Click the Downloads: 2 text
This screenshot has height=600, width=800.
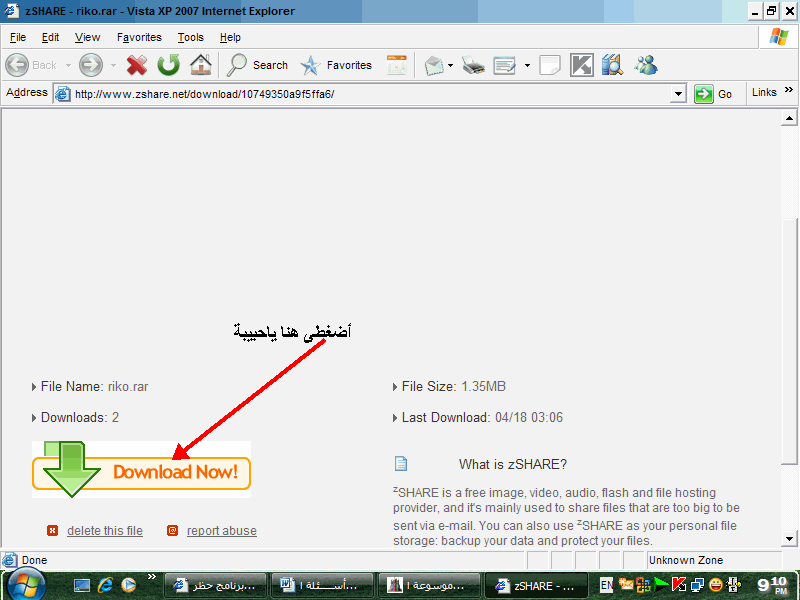click(x=80, y=417)
